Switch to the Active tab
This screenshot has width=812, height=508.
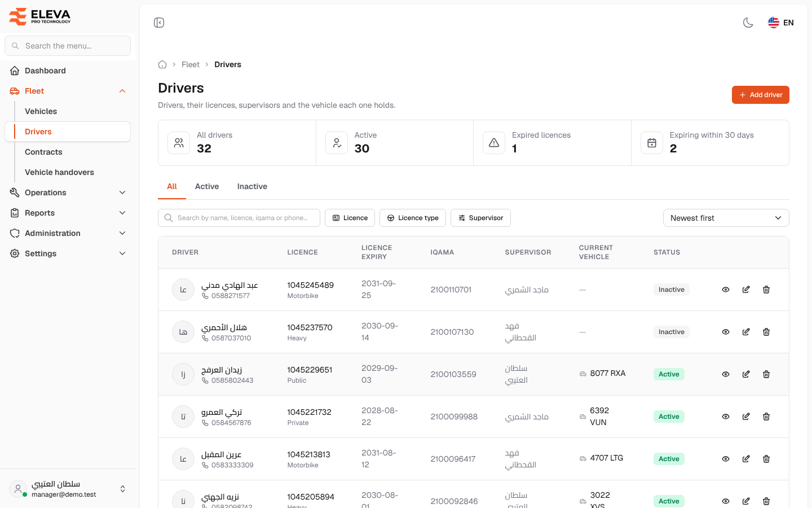(x=207, y=186)
